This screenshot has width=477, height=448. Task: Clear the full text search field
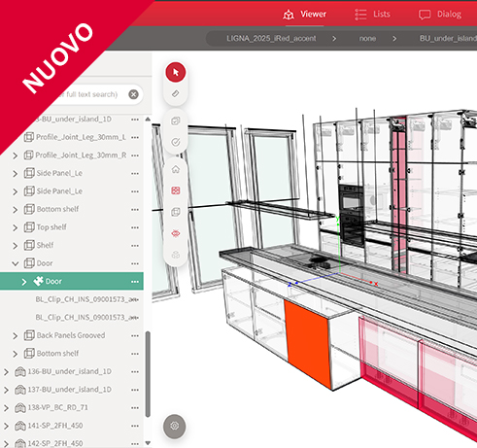coord(133,94)
